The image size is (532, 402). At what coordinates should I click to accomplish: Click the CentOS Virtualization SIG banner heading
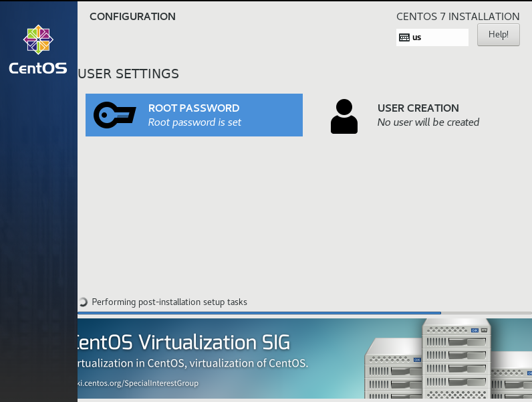pos(184,343)
